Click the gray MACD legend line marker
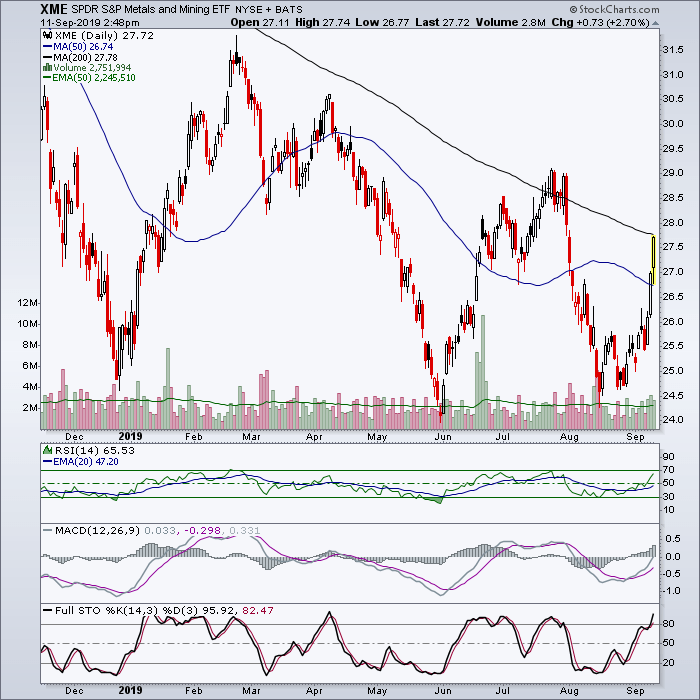 point(47,530)
